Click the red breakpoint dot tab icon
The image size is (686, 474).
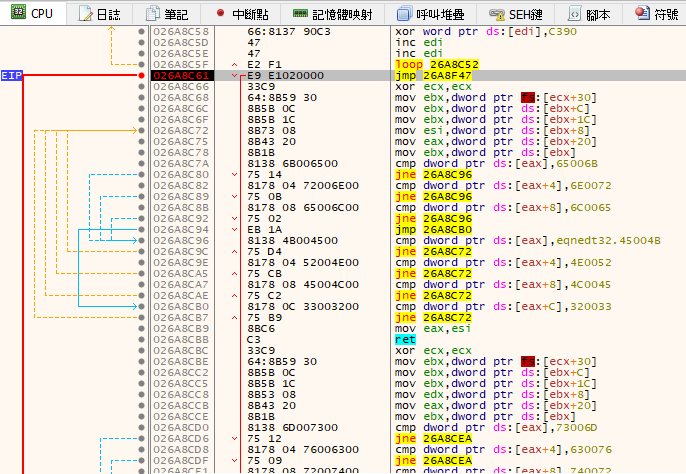click(220, 13)
